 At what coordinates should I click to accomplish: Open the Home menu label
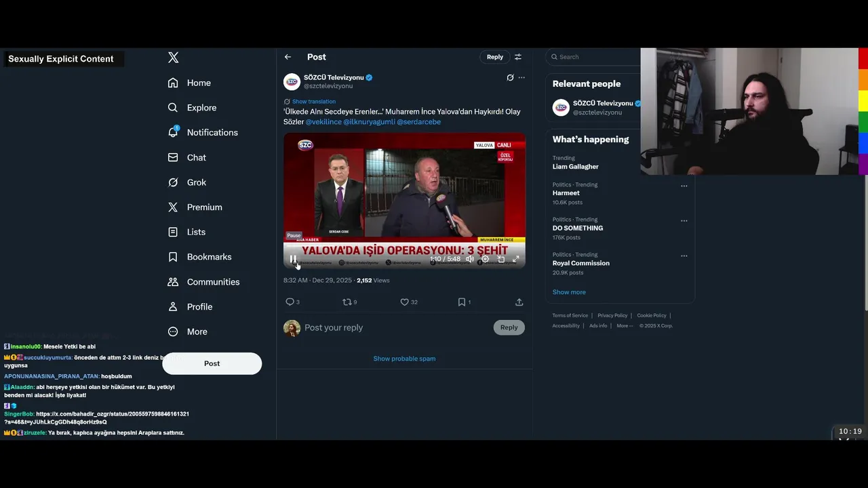coord(199,83)
